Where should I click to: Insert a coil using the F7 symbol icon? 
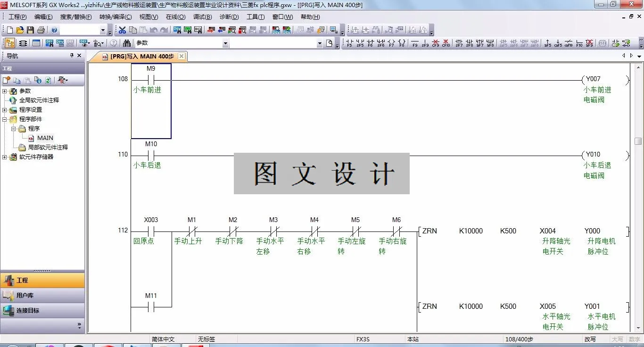pyautogui.click(x=391, y=43)
